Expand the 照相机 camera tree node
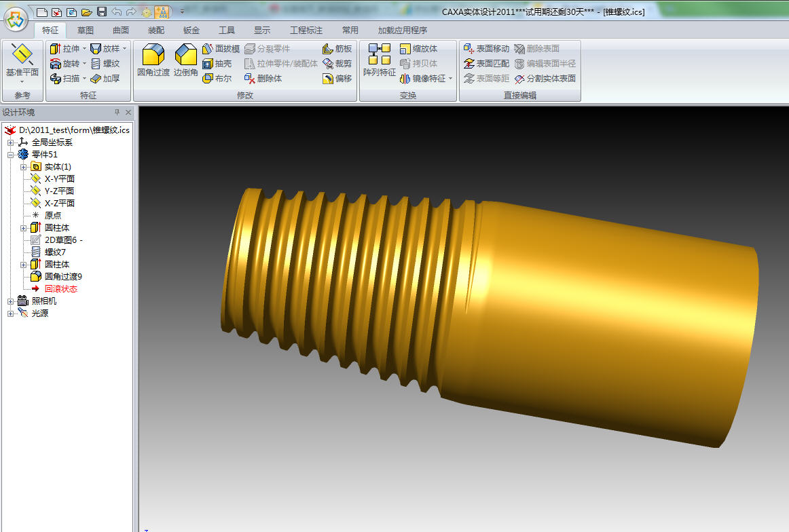This screenshot has height=532, width=789. pos(10,301)
